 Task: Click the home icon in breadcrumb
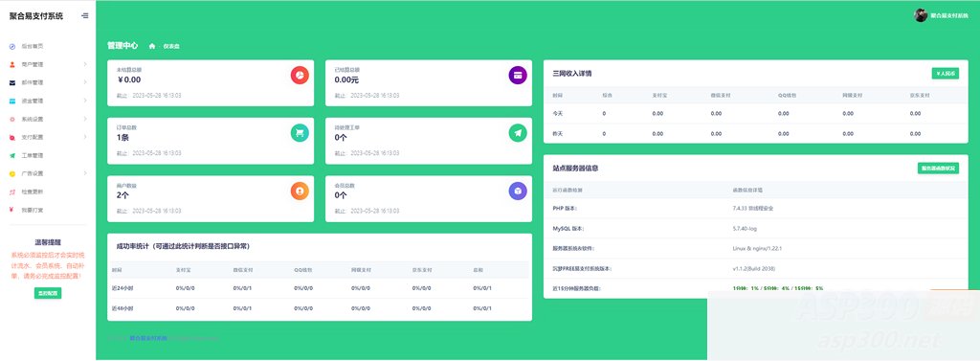click(152, 46)
